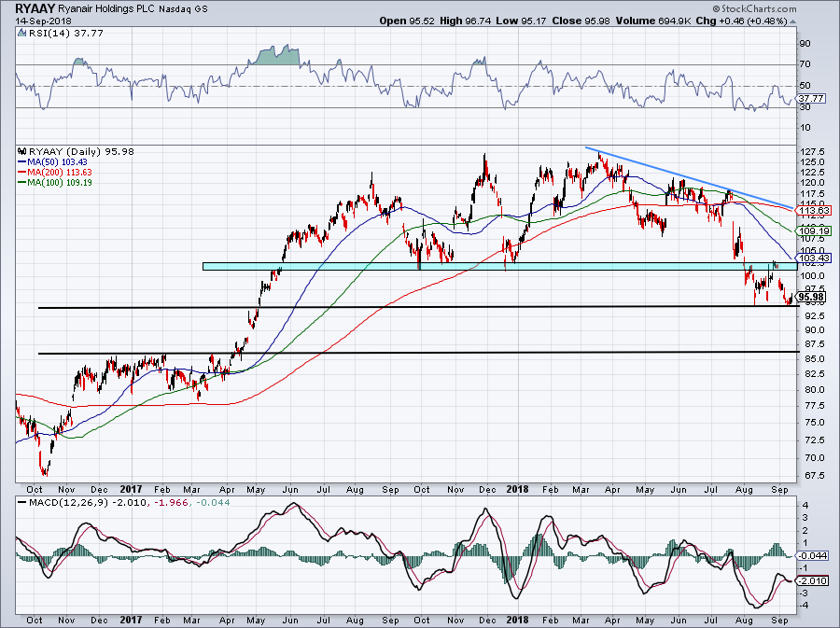Select the MA(50) 103.43 legend entry
The height and width of the screenshot is (628, 840).
[52, 161]
